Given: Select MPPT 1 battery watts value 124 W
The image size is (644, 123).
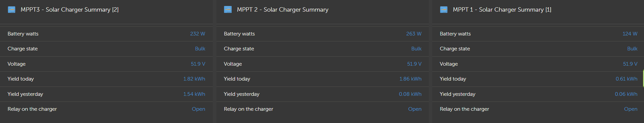Looking at the screenshot, I should (x=630, y=34).
